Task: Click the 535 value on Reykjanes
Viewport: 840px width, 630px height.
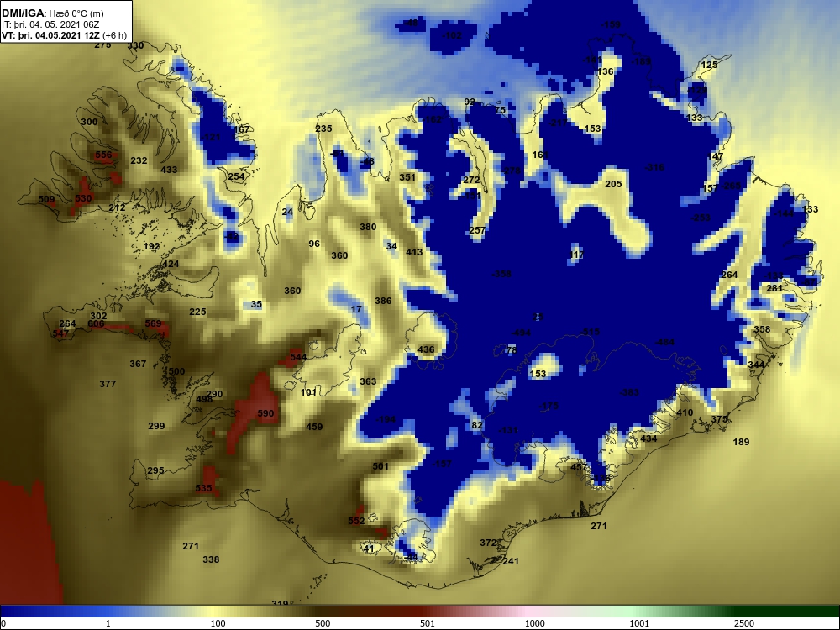Action: (203, 488)
